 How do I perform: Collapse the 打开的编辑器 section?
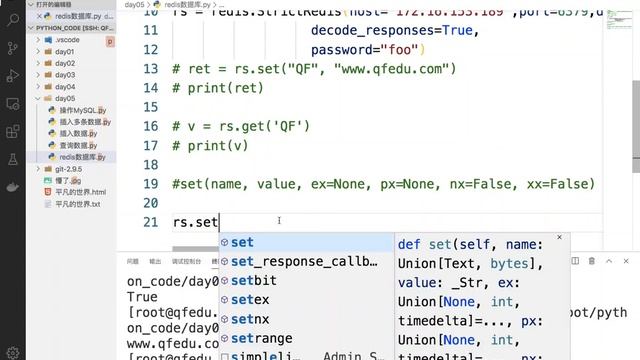click(x=31, y=4)
